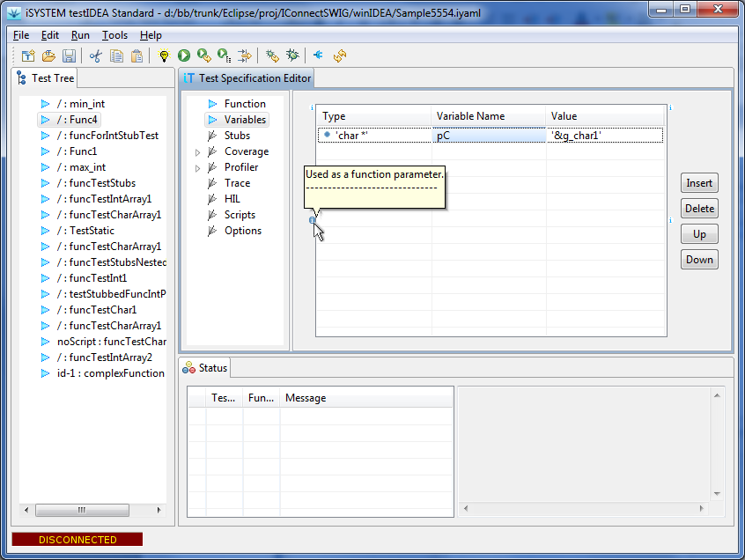Open the Run menu
The image size is (745, 560).
click(x=80, y=35)
